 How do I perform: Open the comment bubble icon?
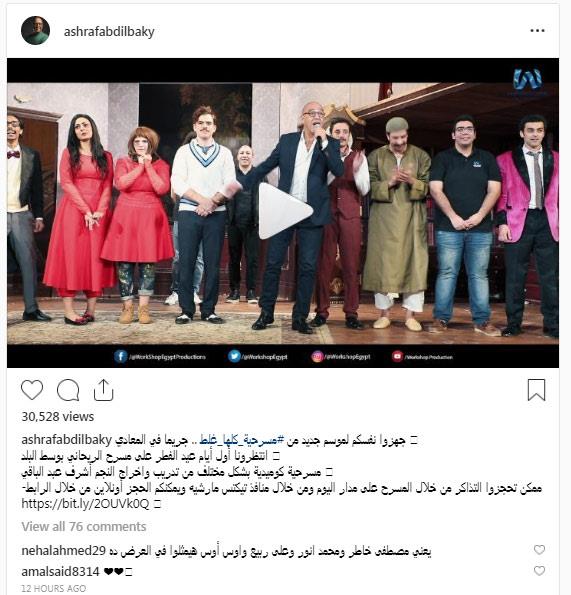pyautogui.click(x=68, y=390)
